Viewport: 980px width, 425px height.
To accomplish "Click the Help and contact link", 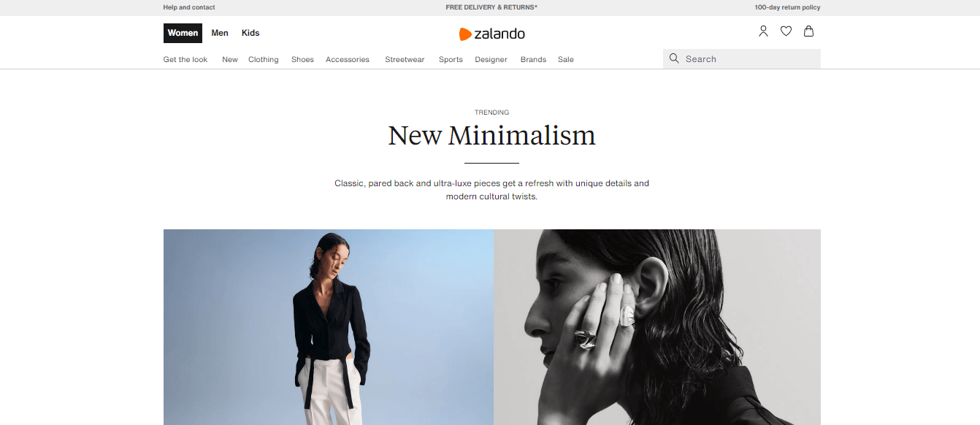I will (189, 7).
